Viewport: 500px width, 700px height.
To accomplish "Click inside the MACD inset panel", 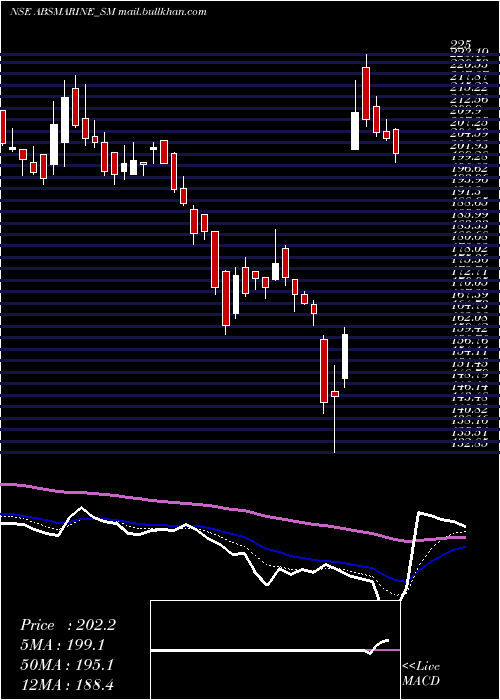I will point(275,650).
